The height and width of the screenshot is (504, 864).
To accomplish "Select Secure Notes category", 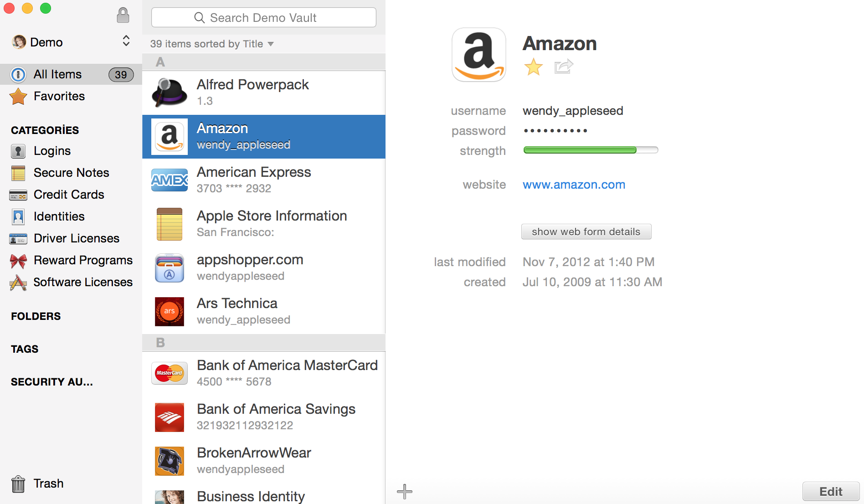I will click(71, 173).
